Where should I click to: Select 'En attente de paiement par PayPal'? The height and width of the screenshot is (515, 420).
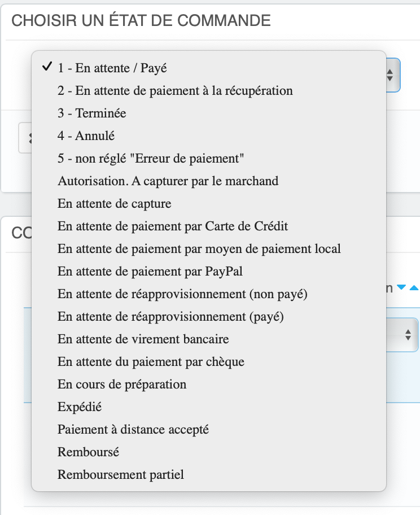[208, 271]
